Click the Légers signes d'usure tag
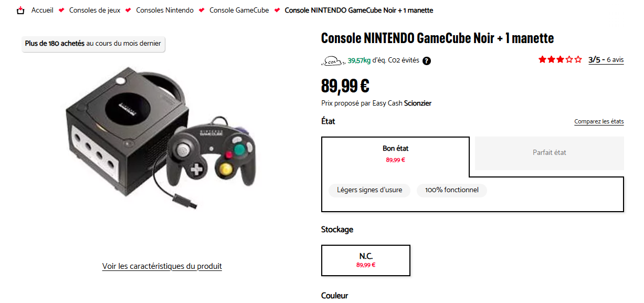644x303 pixels. [369, 190]
